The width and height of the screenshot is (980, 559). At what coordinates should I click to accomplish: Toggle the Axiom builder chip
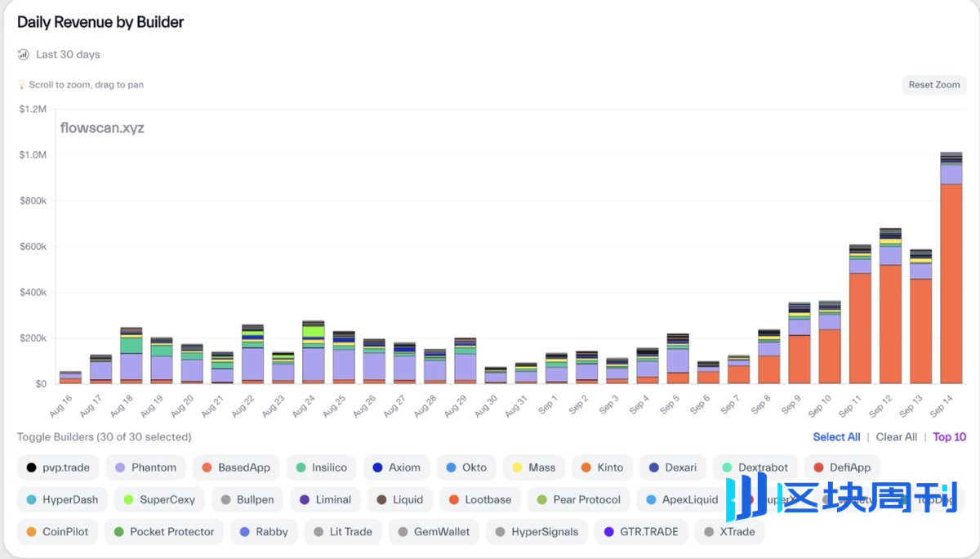[x=396, y=467]
